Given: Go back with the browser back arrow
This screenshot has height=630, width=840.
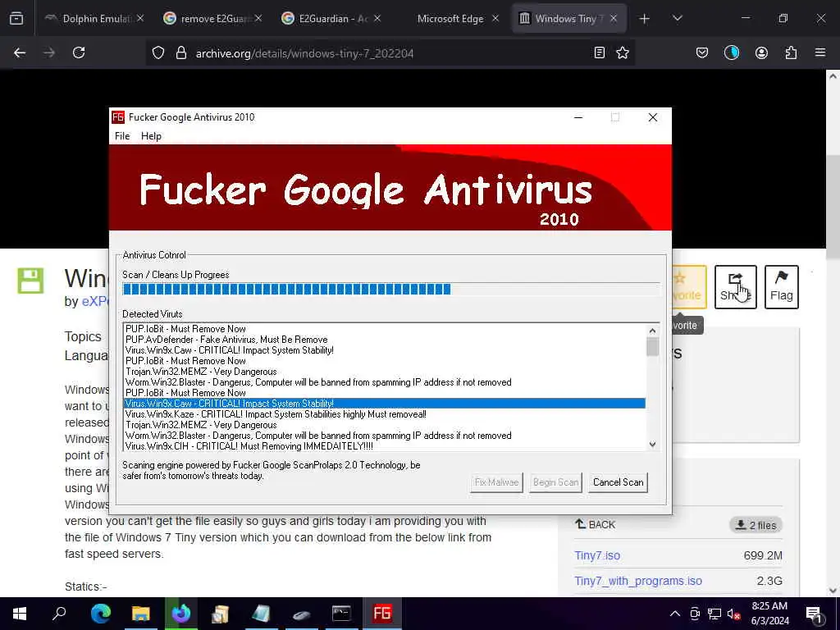Looking at the screenshot, I should pos(20,53).
